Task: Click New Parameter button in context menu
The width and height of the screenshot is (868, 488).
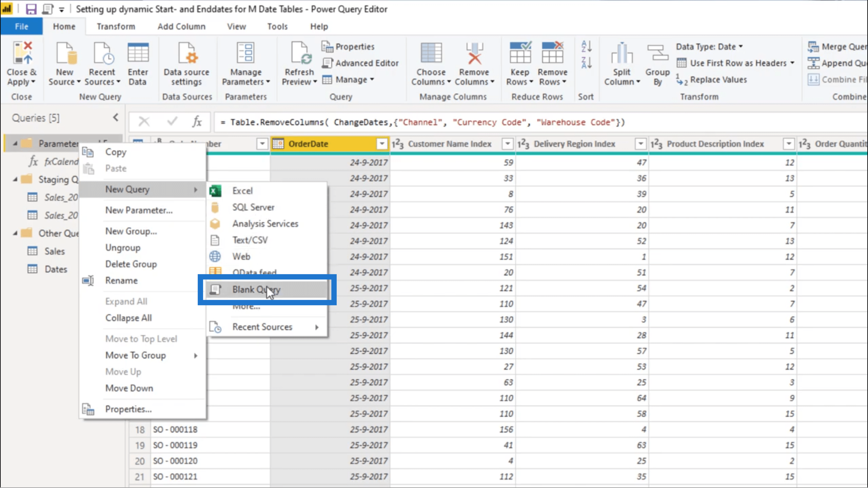Action: pos(138,210)
